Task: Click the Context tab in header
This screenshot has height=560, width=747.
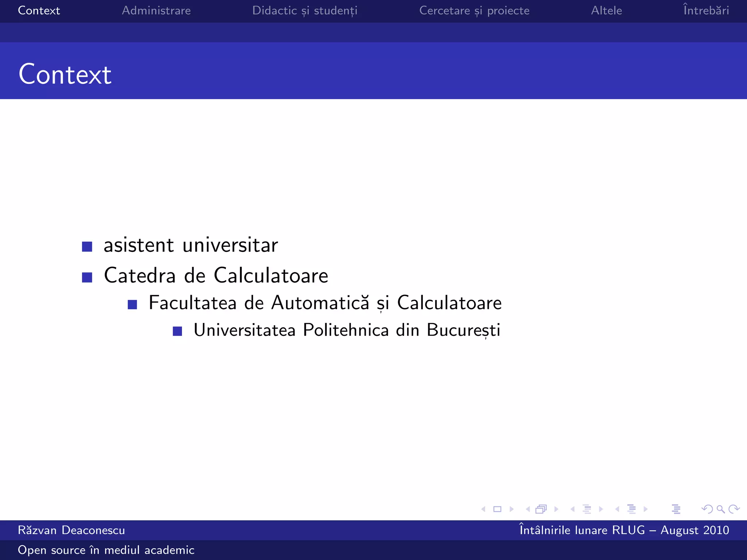Action: coord(39,11)
